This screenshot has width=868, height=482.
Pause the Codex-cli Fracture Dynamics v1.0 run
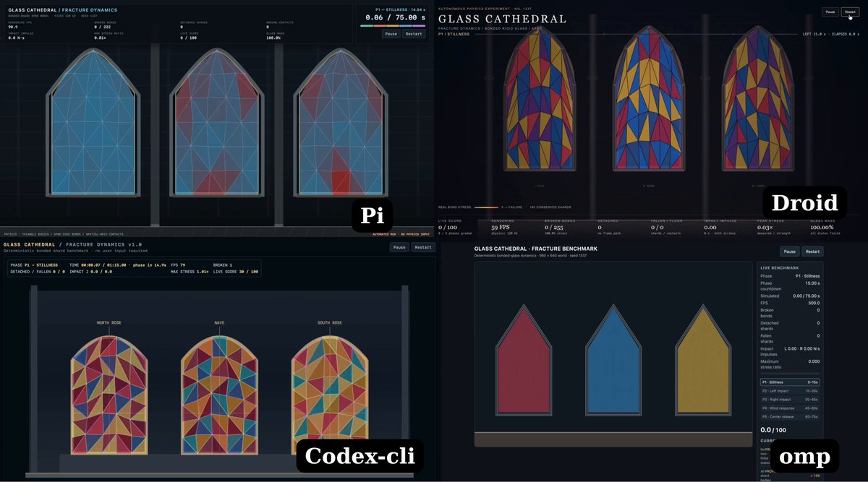[x=399, y=247]
